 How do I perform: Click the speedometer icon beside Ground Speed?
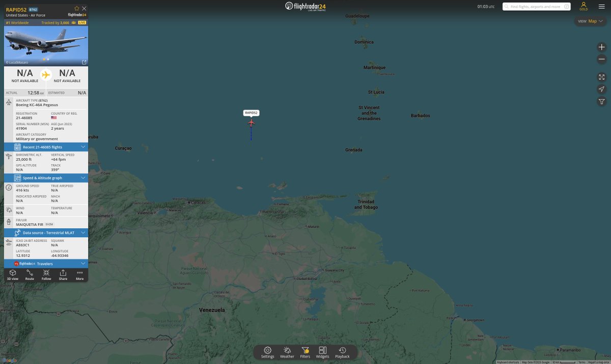tap(9, 187)
